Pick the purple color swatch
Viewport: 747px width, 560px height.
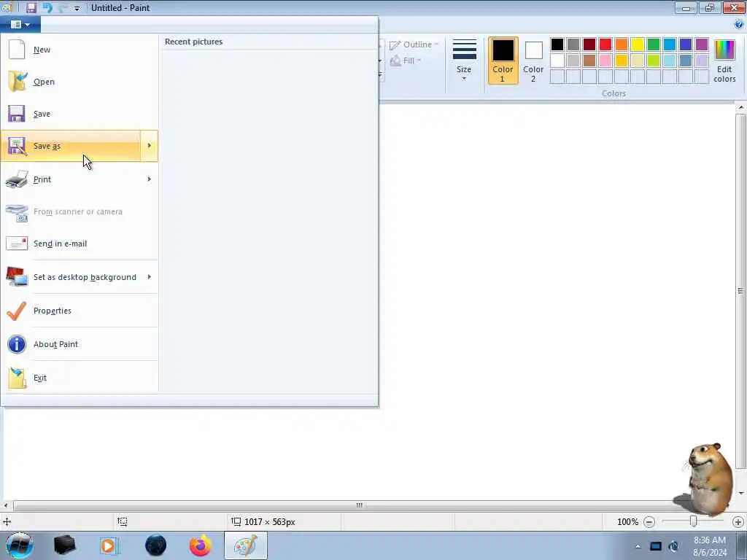pyautogui.click(x=702, y=44)
